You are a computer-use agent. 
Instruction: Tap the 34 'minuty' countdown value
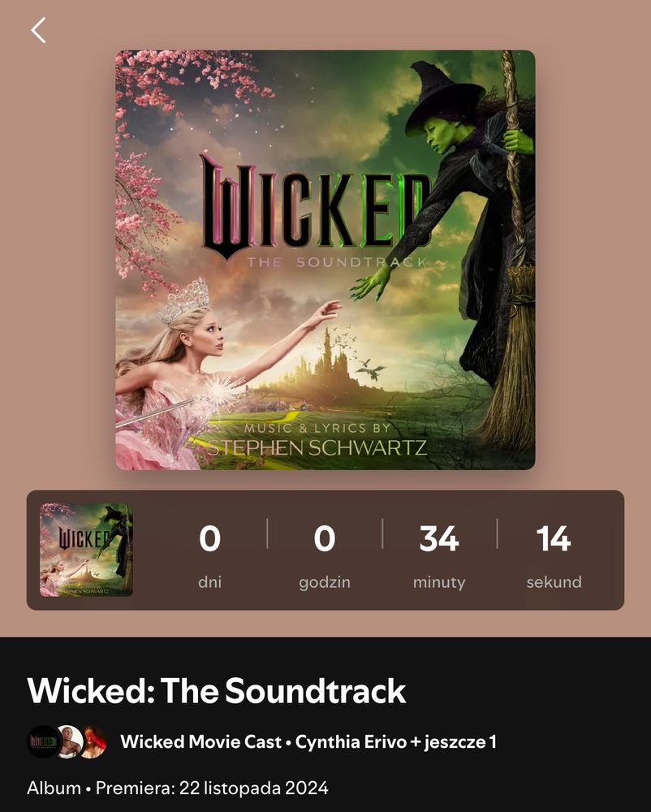tap(439, 538)
